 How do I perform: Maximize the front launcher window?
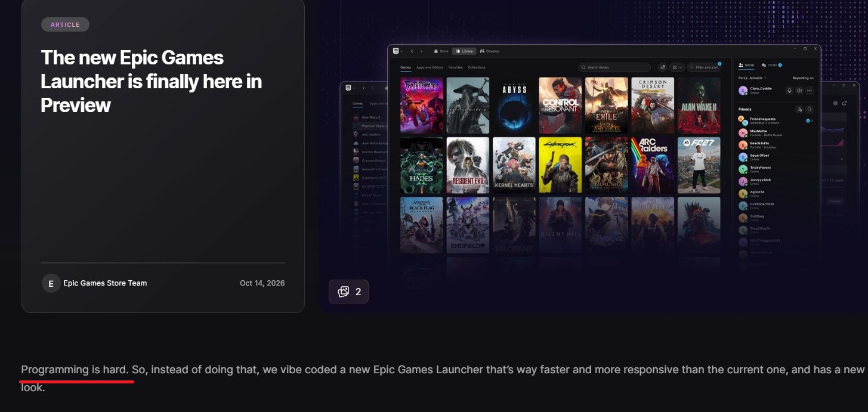click(x=805, y=48)
